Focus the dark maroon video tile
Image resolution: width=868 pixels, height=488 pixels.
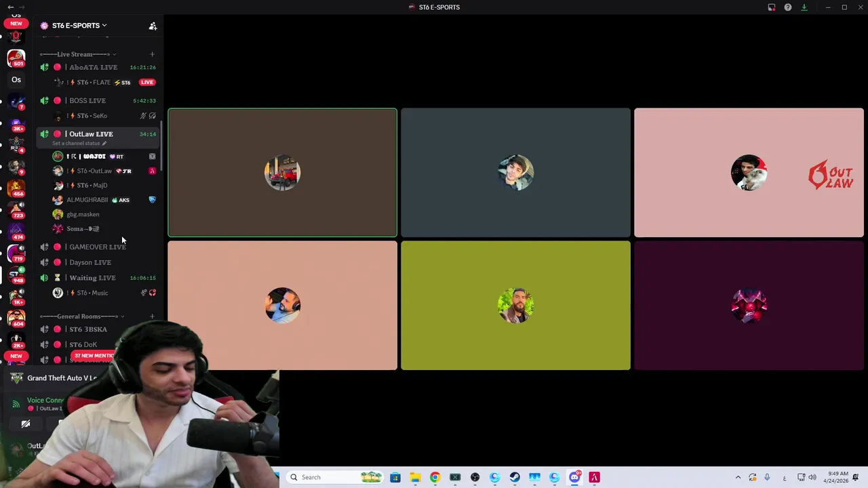click(x=749, y=306)
